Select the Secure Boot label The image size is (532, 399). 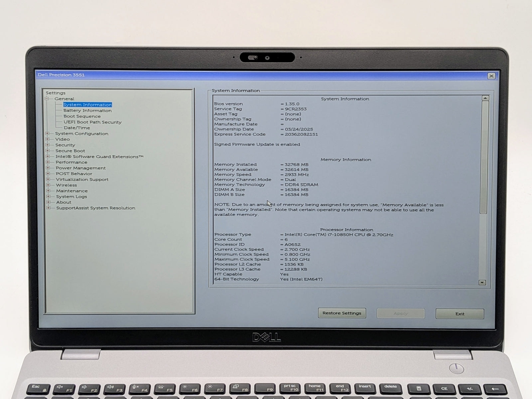pos(70,151)
